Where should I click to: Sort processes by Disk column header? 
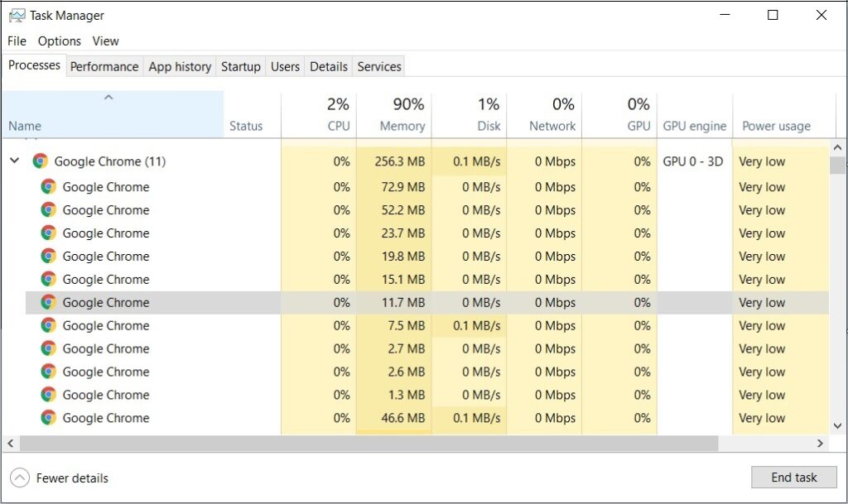point(469,114)
